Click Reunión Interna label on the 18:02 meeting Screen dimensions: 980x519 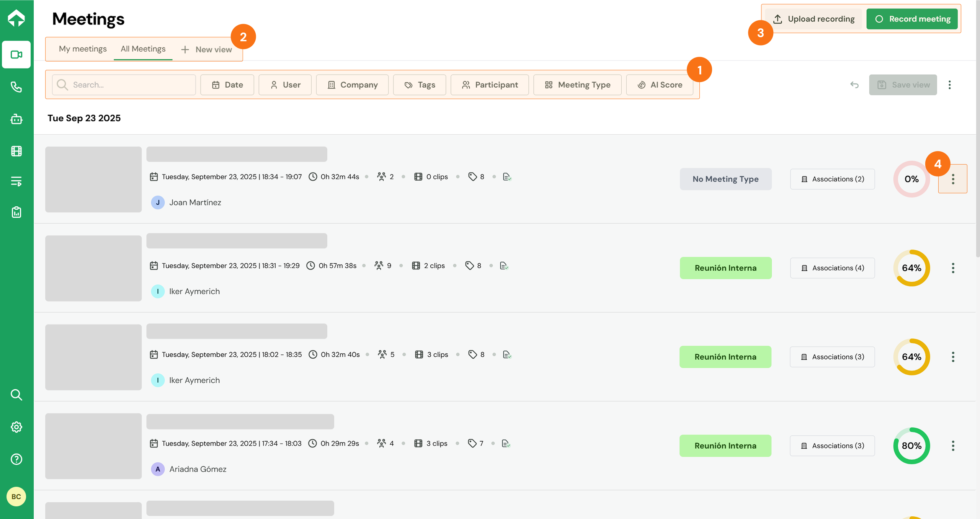pyautogui.click(x=725, y=357)
